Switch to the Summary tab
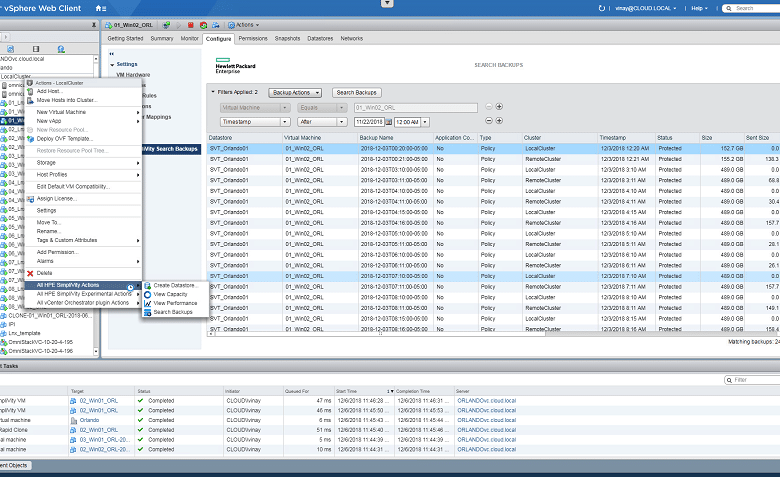This screenshot has height=477, width=780. tap(162, 38)
